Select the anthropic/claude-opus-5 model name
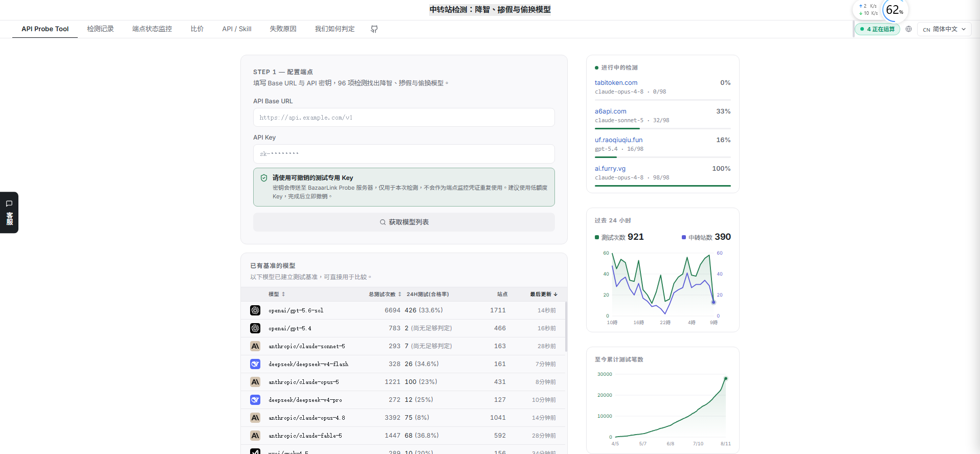Viewport: 980px width, 454px height. pos(304,382)
